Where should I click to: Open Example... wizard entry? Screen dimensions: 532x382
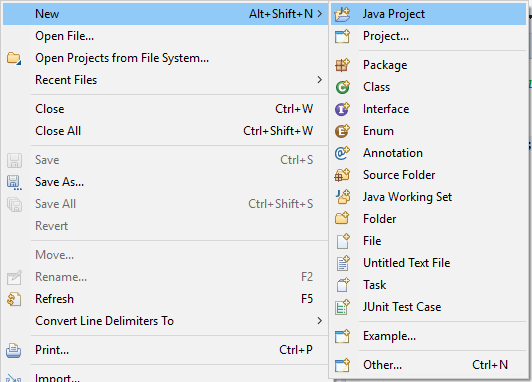pos(429,336)
